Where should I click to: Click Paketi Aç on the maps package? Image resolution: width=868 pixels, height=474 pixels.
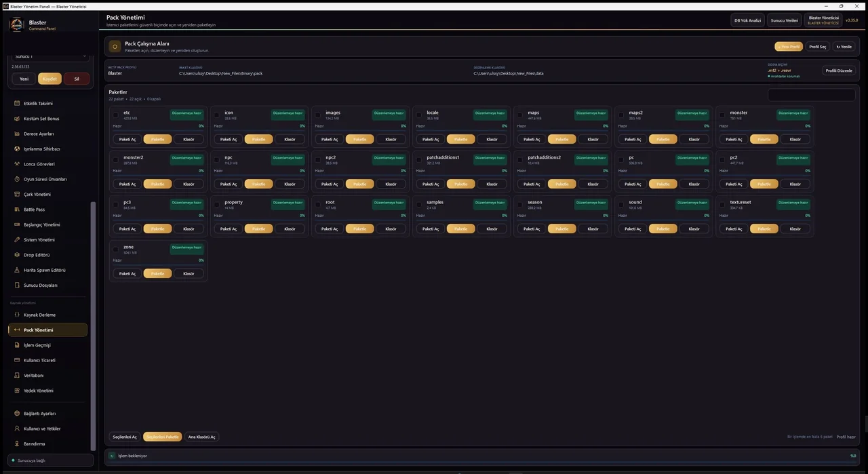tap(532, 139)
